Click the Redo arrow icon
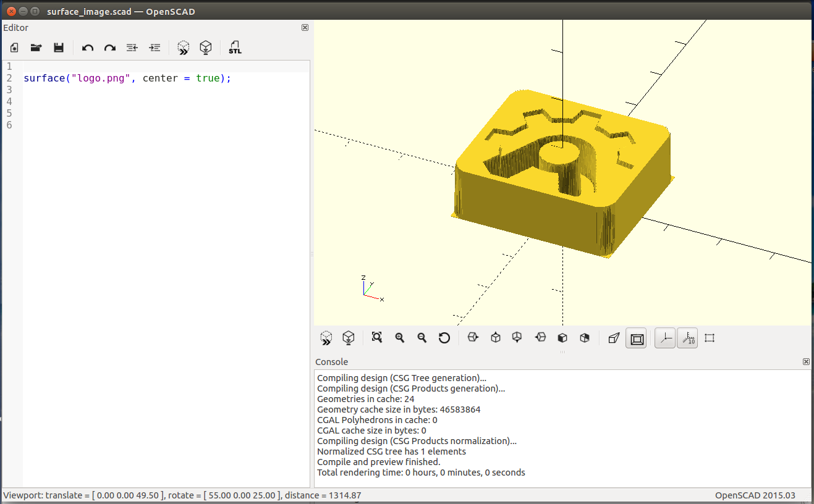This screenshot has width=814, height=504. tap(109, 48)
